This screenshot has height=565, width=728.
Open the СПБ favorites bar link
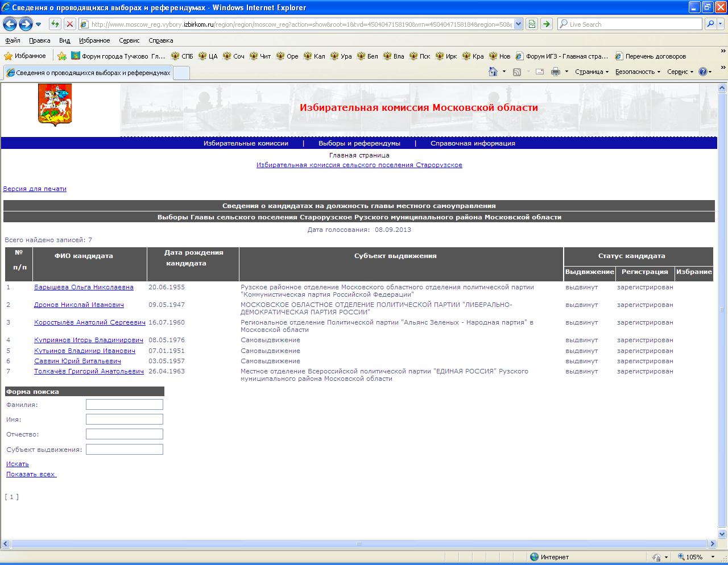click(182, 56)
